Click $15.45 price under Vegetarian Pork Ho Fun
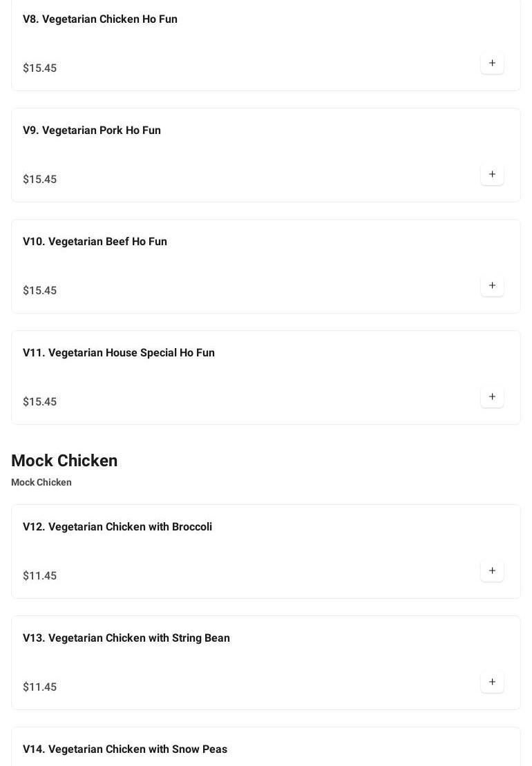 40,180
